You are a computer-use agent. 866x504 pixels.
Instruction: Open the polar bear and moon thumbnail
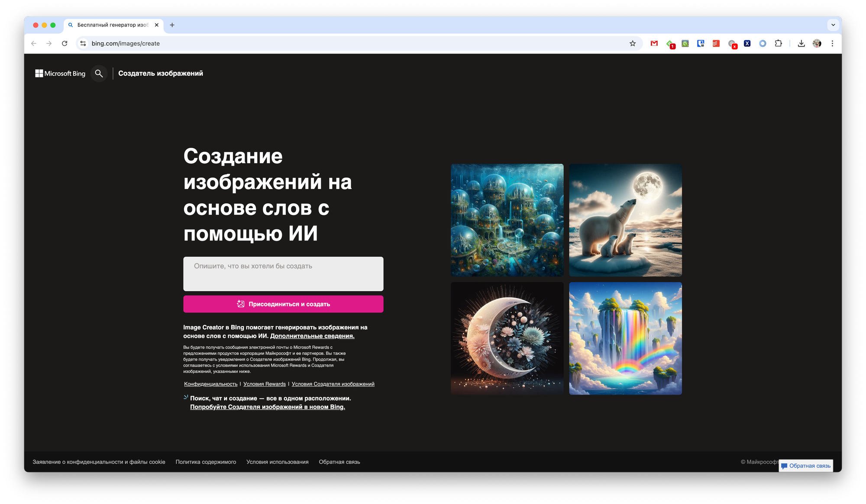click(625, 220)
